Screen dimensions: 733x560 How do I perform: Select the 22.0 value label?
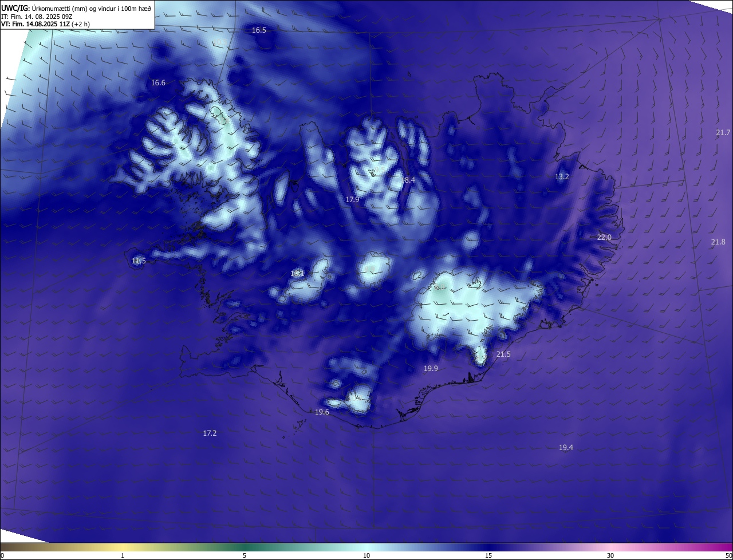[x=604, y=238]
